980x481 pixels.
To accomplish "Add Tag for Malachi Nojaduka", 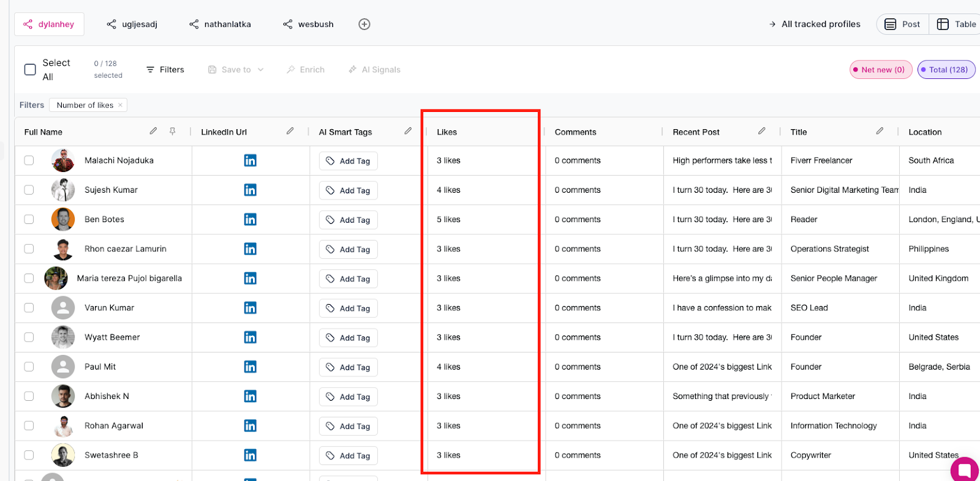I will (348, 161).
